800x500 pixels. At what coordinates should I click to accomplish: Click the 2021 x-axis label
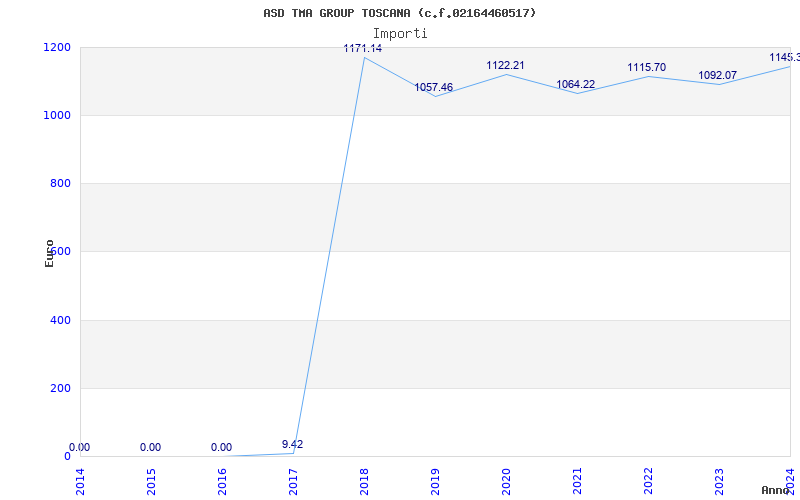pyautogui.click(x=577, y=482)
